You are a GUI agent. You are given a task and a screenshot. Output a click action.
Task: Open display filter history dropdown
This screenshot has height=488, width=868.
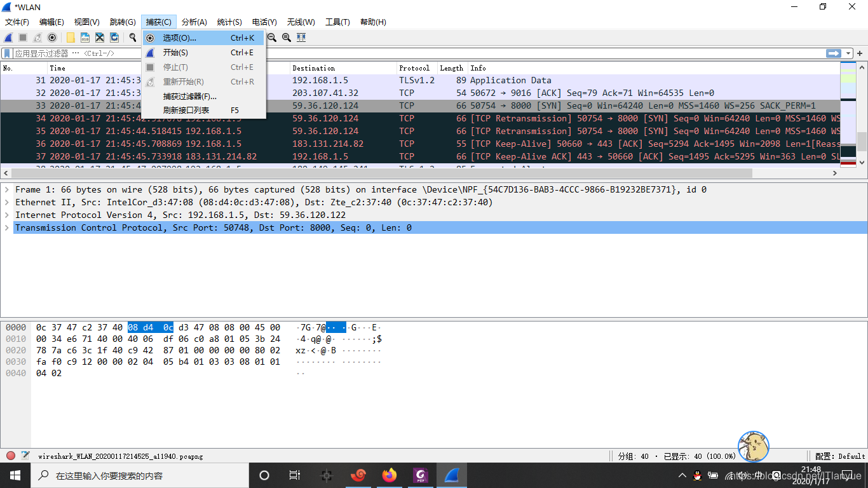[x=848, y=53]
